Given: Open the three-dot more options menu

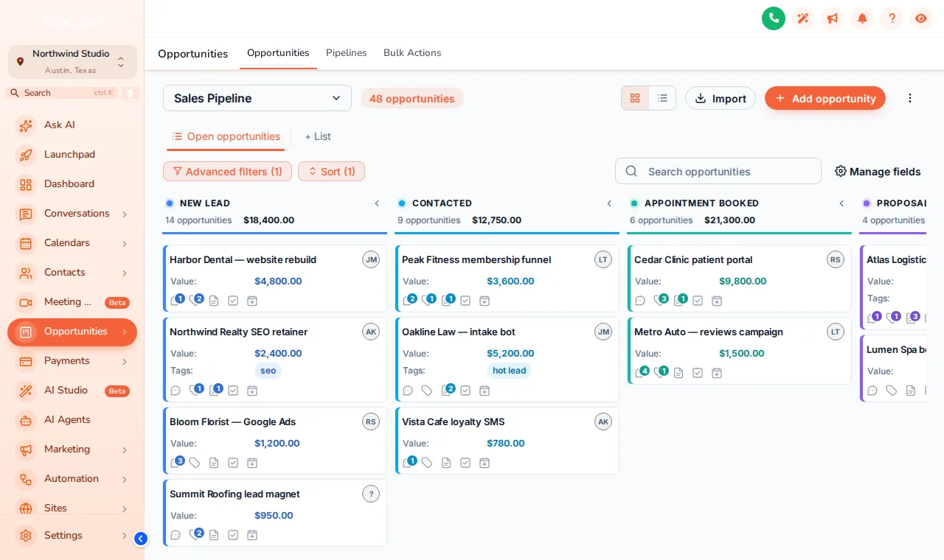Looking at the screenshot, I should pyautogui.click(x=910, y=98).
